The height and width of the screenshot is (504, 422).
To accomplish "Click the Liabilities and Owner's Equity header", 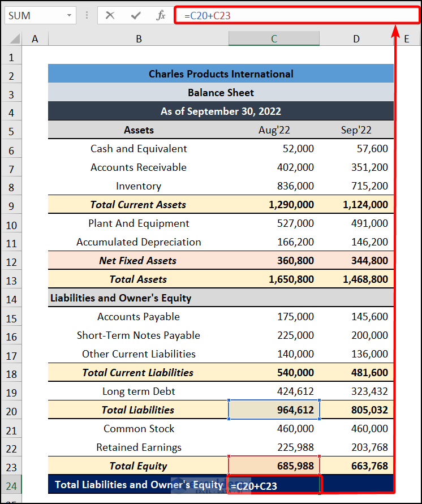I will [x=121, y=298].
